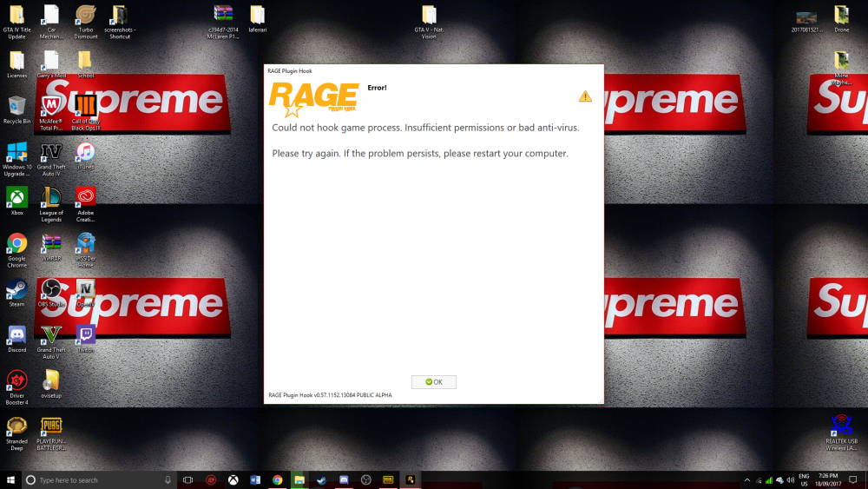Launch Grand Theft Auto IV shortcut

coord(51,159)
